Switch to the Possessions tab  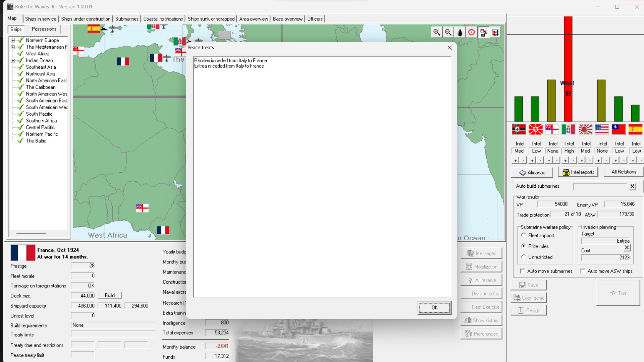pos(44,29)
